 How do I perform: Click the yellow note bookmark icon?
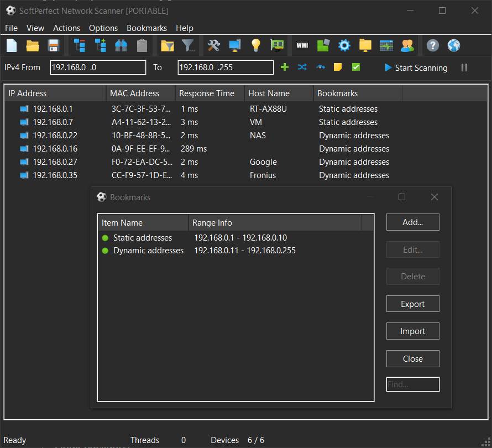(338, 67)
